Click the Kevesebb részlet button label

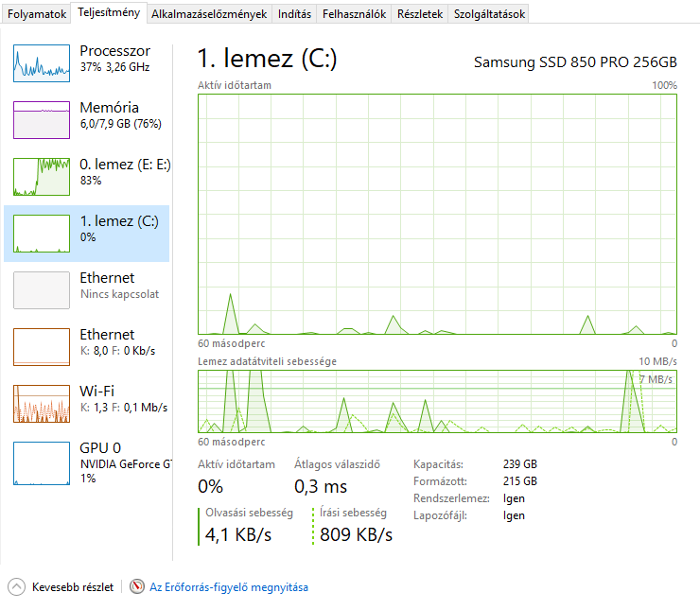coord(73,587)
